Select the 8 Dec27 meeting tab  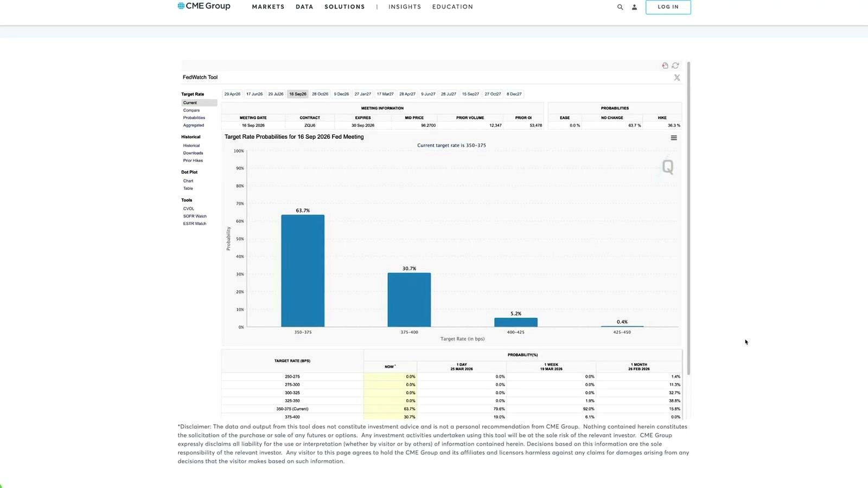click(x=514, y=94)
